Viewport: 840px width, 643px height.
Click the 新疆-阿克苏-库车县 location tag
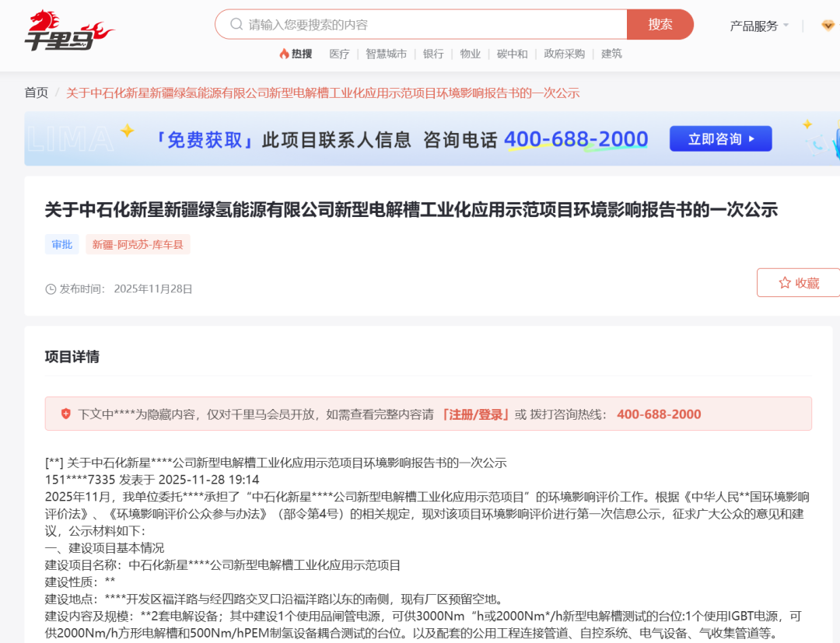click(x=138, y=243)
